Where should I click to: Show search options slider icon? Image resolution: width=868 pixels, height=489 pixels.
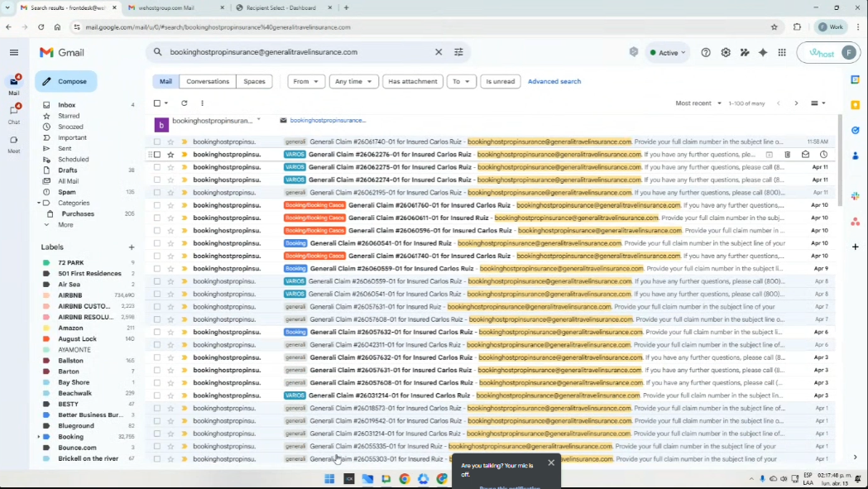pos(459,52)
